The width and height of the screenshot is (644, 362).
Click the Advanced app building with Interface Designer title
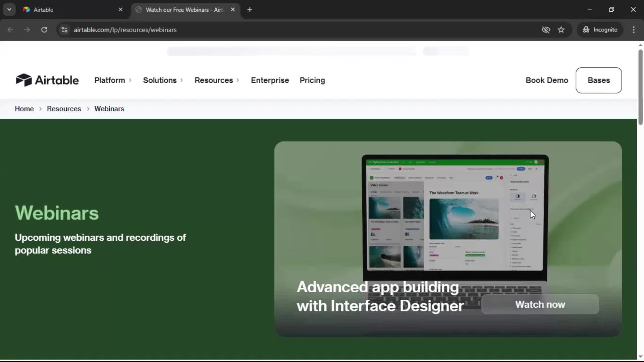tap(380, 296)
